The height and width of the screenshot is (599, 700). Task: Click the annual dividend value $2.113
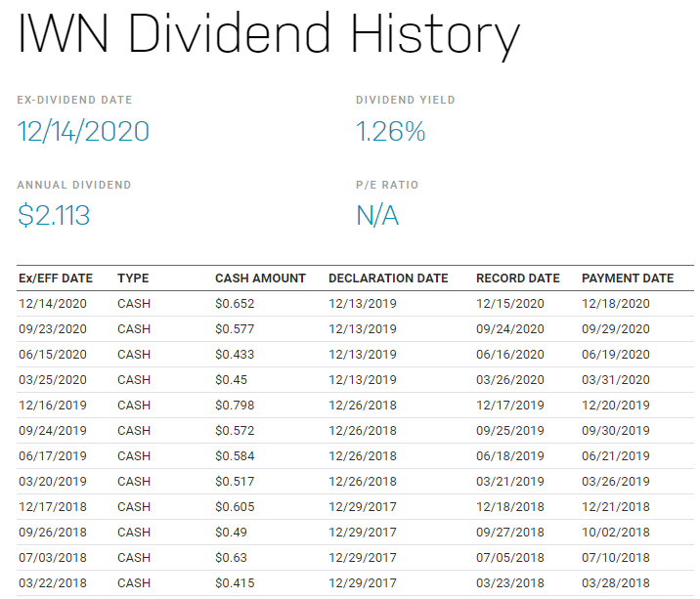(x=54, y=215)
